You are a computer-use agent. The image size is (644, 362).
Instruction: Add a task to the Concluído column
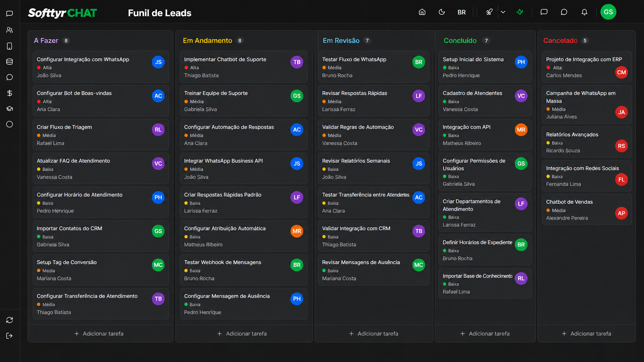click(486, 334)
